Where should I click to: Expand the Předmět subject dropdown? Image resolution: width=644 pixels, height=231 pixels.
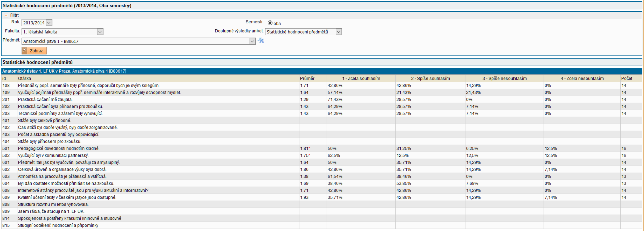coord(253,41)
